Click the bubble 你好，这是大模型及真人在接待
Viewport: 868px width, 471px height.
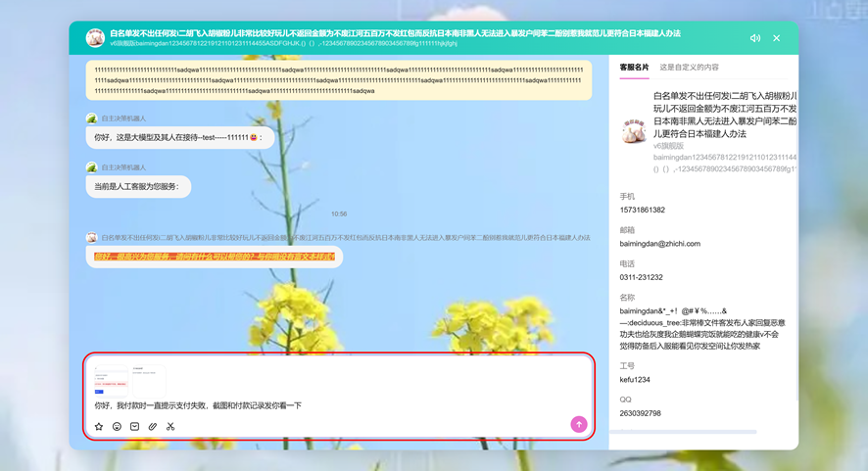[180, 137]
